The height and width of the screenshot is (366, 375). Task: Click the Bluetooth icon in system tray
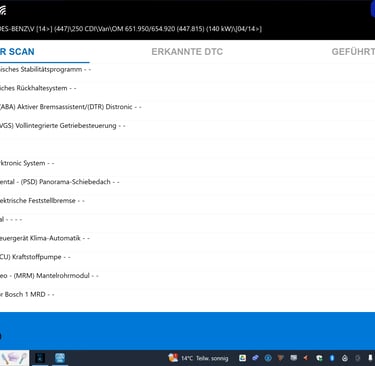[x=332, y=358]
